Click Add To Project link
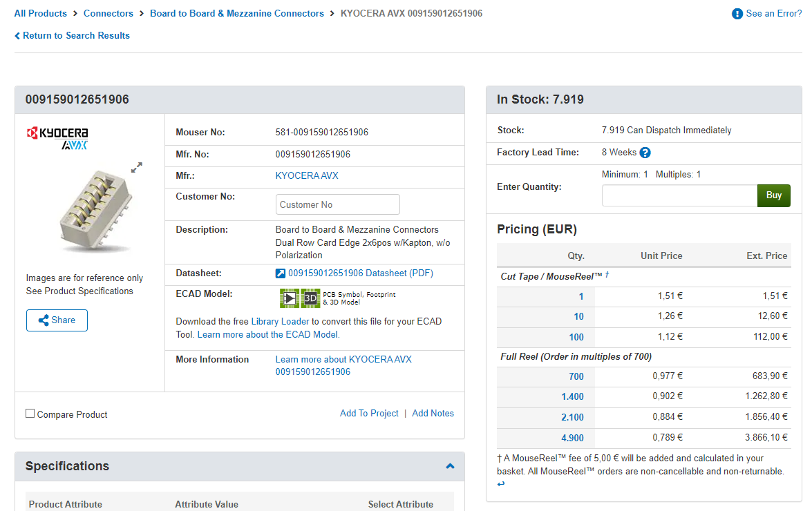This screenshot has height=511, width=812. pyautogui.click(x=369, y=413)
